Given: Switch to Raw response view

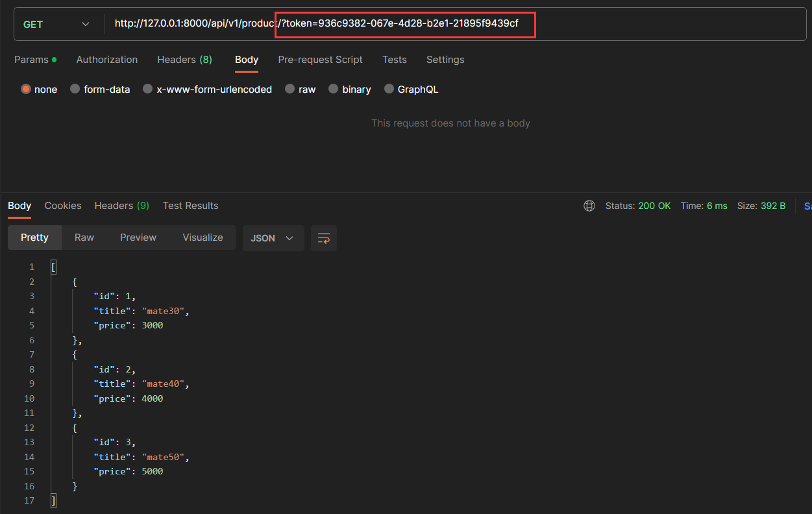Looking at the screenshot, I should click(x=84, y=238).
